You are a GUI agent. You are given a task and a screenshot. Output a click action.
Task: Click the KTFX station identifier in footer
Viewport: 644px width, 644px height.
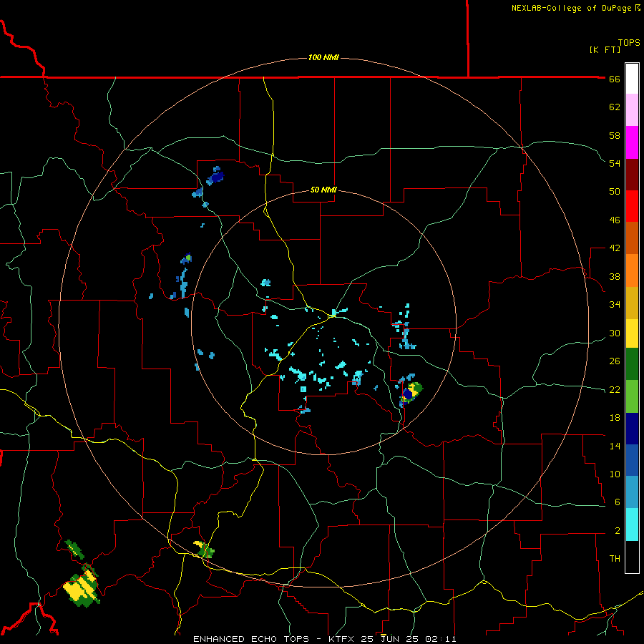tap(343, 639)
